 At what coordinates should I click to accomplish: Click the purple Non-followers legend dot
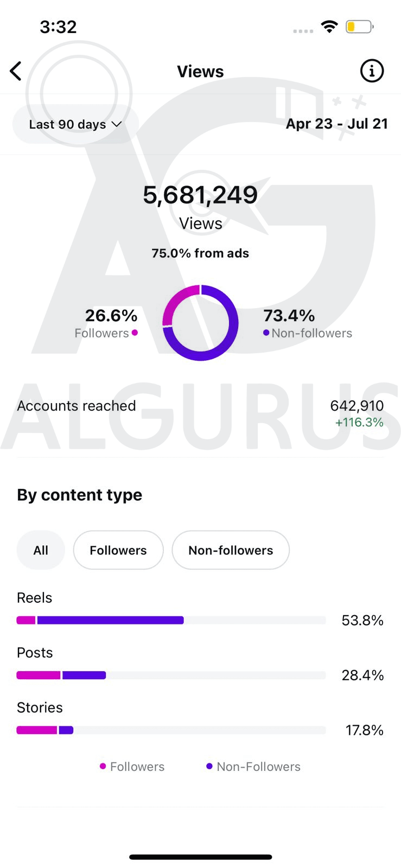[x=265, y=333]
